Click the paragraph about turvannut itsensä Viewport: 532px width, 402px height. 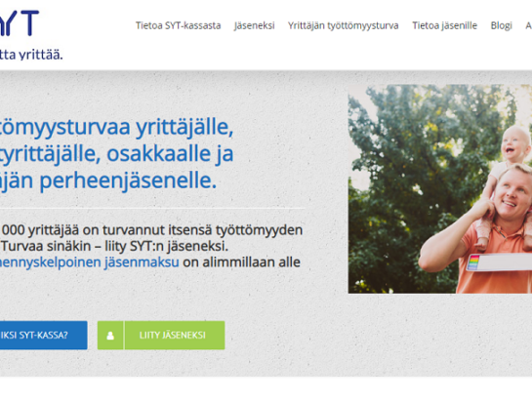[151, 246]
